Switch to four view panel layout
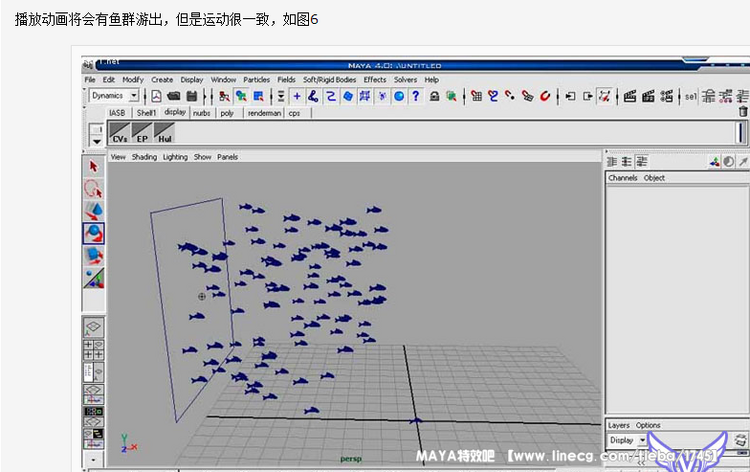Image resolution: width=750 pixels, height=472 pixels. pos(93,350)
